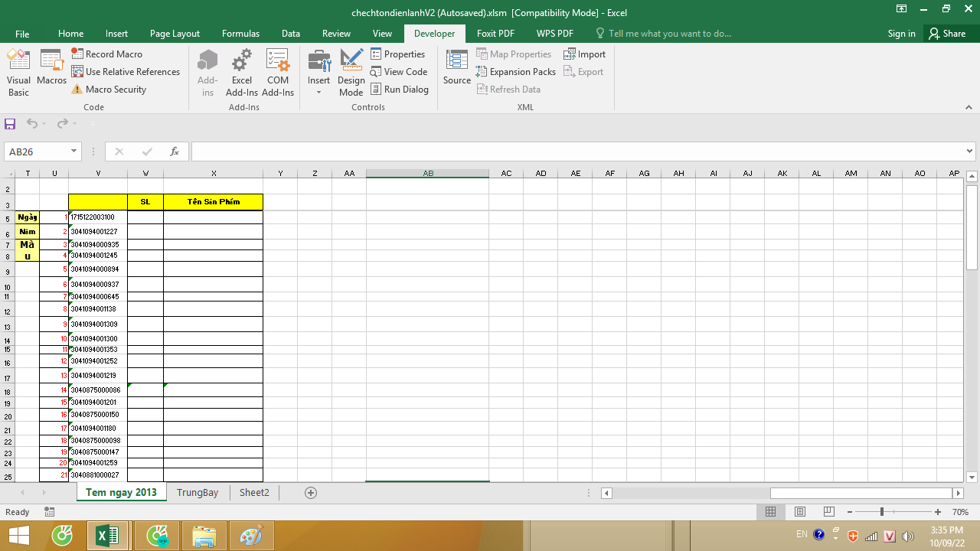Open the TrungBay sheet tab

click(198, 493)
